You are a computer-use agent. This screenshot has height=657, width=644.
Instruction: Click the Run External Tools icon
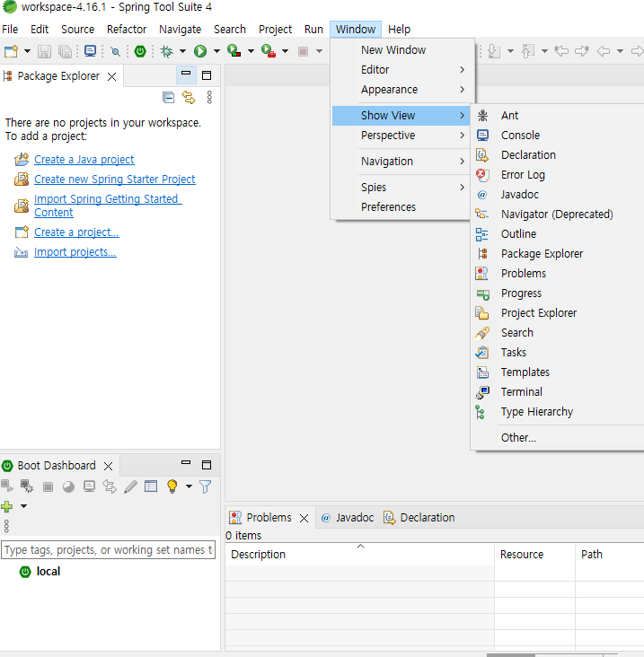coord(269,51)
